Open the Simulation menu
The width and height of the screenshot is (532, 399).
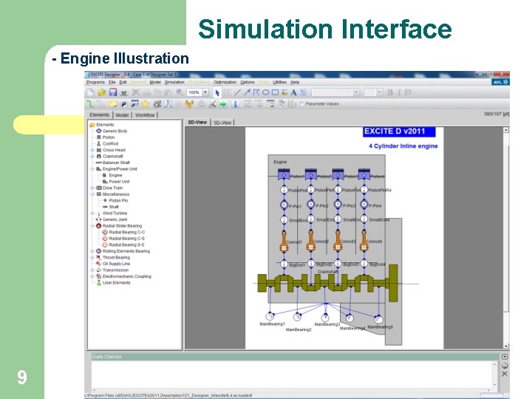[x=174, y=82]
